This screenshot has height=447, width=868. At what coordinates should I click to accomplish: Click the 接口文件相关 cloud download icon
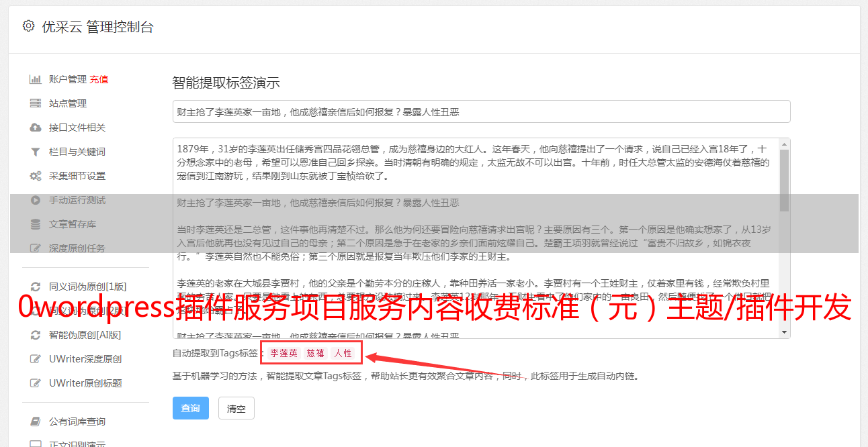(36, 128)
